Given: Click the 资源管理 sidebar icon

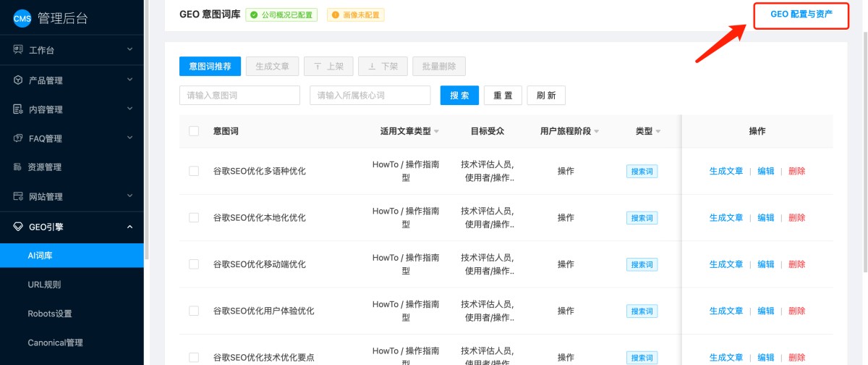Looking at the screenshot, I should [x=18, y=167].
